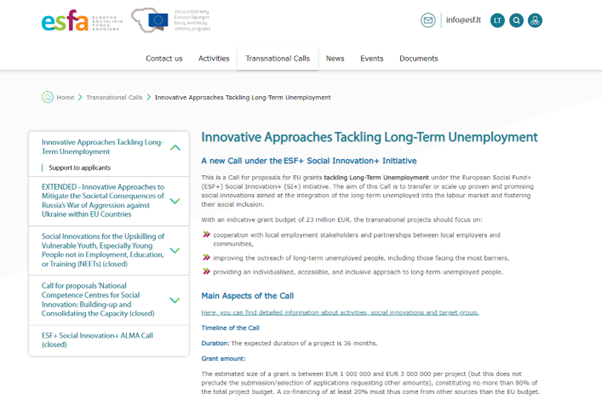Click bullet about individualised, accessible approach
The image size is (602, 405).
coord(358,272)
